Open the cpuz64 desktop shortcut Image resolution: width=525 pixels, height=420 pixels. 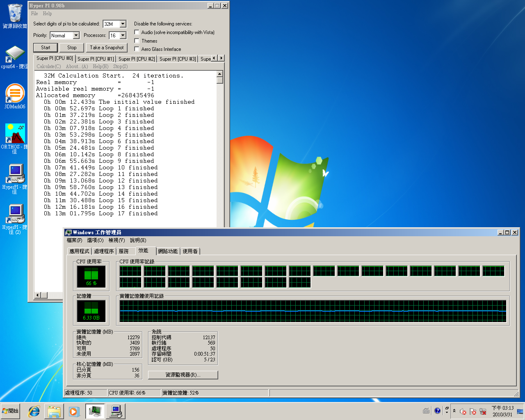(14, 57)
